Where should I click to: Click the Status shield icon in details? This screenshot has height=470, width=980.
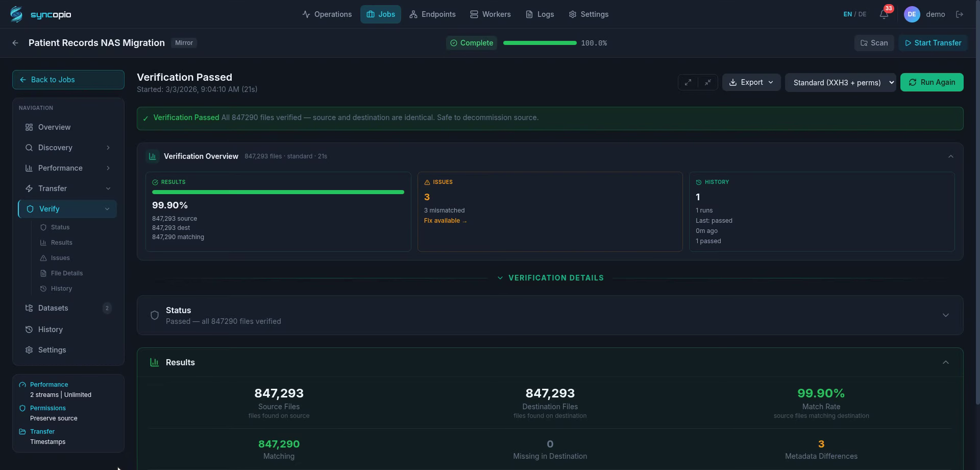coord(155,315)
